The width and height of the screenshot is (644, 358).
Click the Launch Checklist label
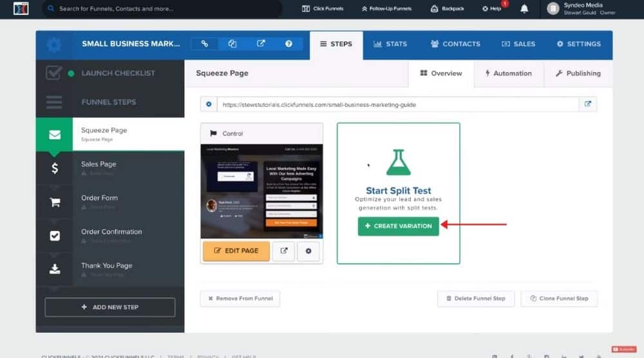pos(118,73)
